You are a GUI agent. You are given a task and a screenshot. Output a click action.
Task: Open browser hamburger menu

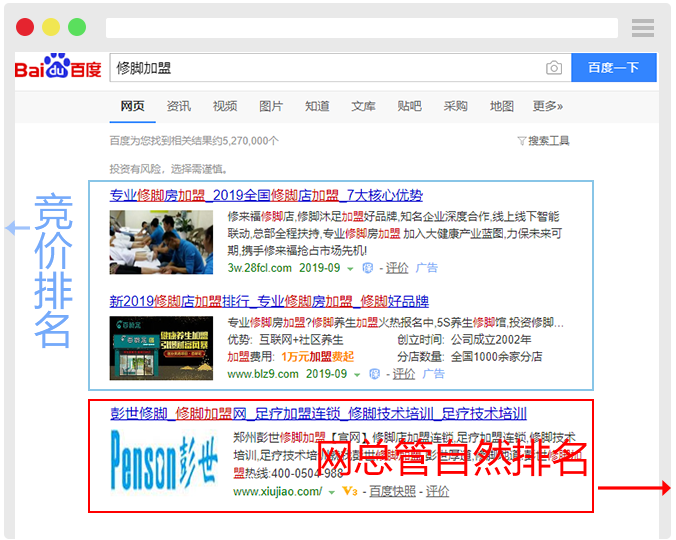[643, 28]
